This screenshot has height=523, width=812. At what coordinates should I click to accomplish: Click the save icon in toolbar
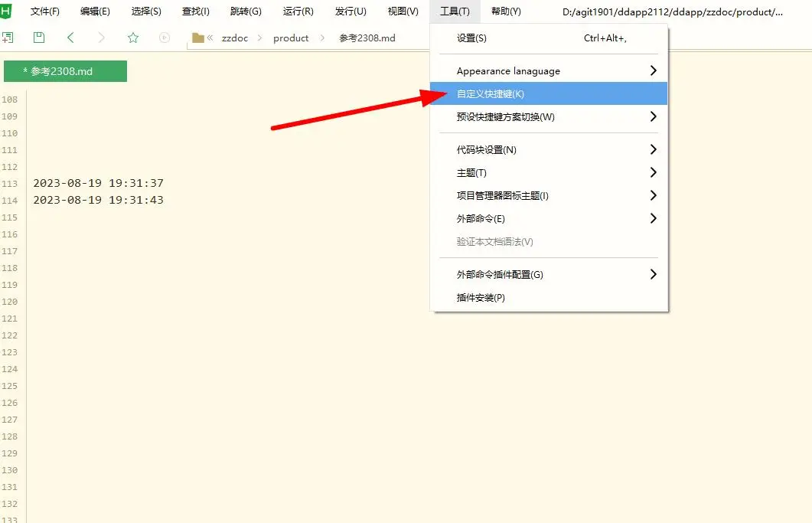39,38
